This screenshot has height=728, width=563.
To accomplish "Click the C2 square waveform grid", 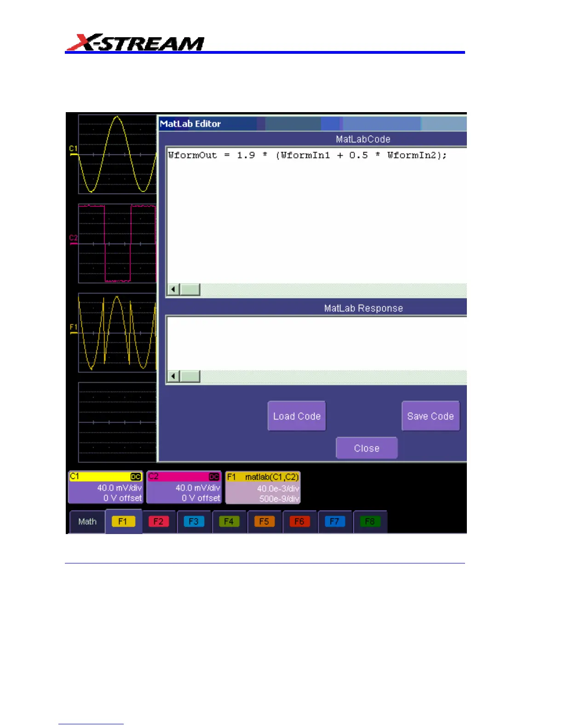I will [117, 244].
